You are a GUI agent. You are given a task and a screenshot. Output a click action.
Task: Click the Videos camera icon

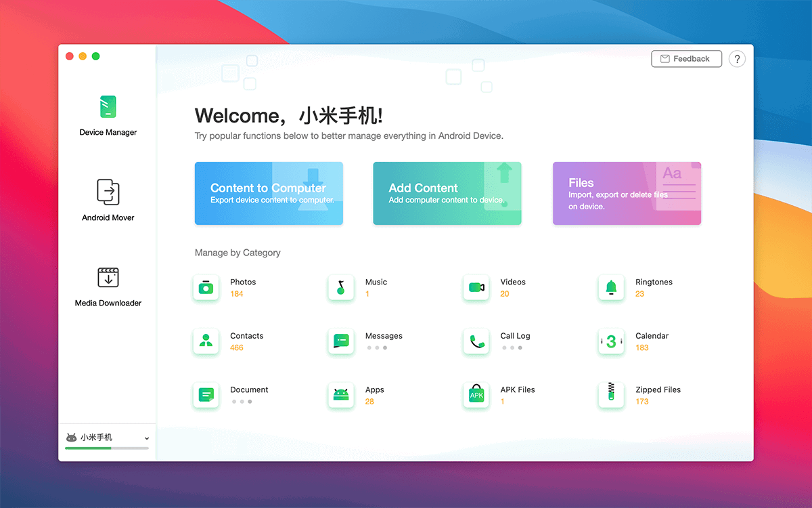coord(476,287)
